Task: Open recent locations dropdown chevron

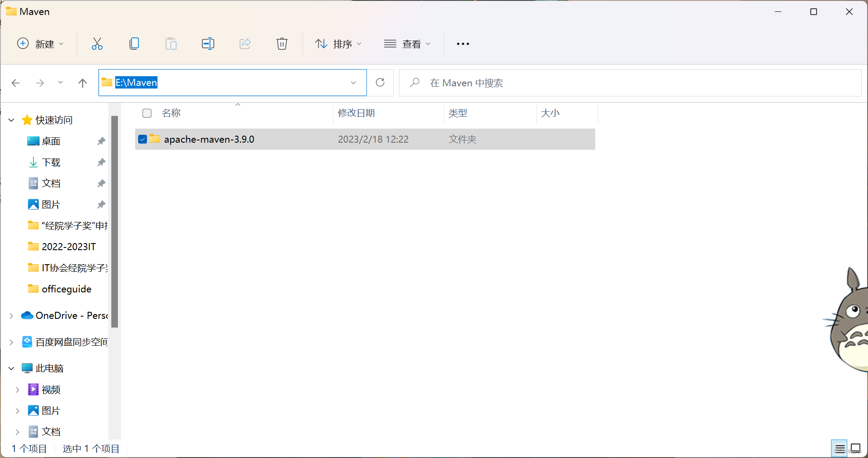Action: [60, 82]
